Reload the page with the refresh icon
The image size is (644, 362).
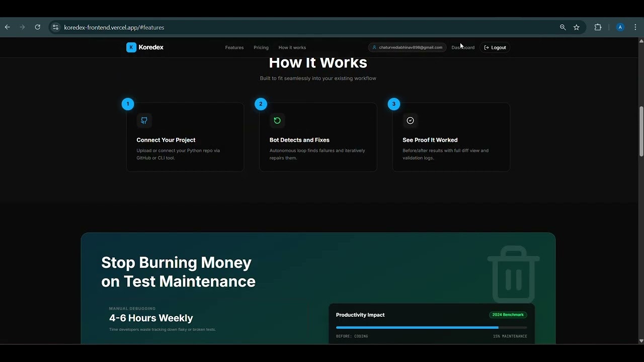pyautogui.click(x=37, y=27)
